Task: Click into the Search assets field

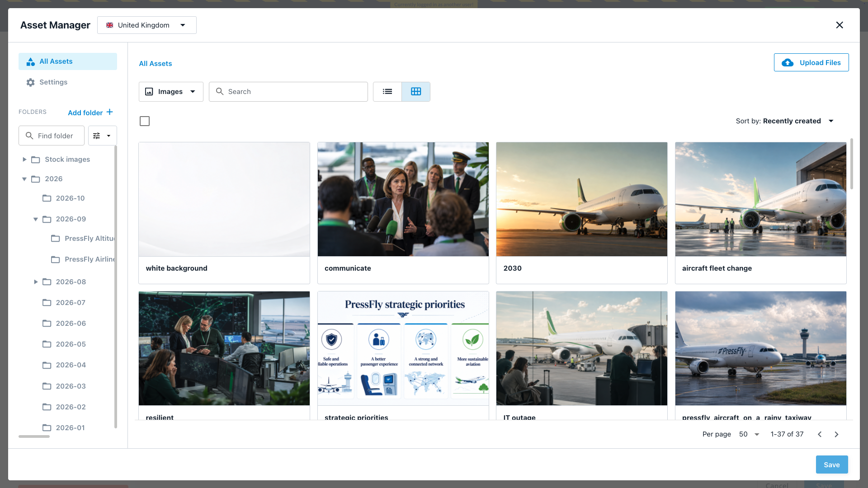Action: tap(288, 92)
